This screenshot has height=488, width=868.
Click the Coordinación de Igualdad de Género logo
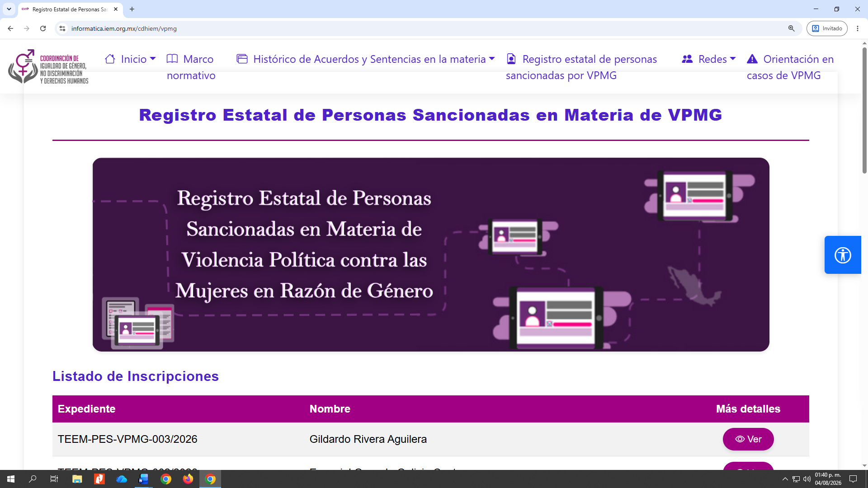(48, 67)
